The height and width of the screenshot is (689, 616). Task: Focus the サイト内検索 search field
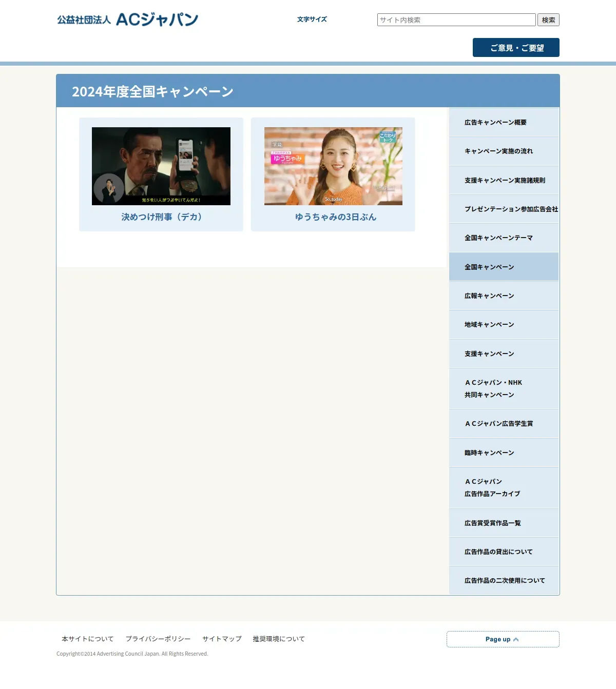[x=456, y=20]
